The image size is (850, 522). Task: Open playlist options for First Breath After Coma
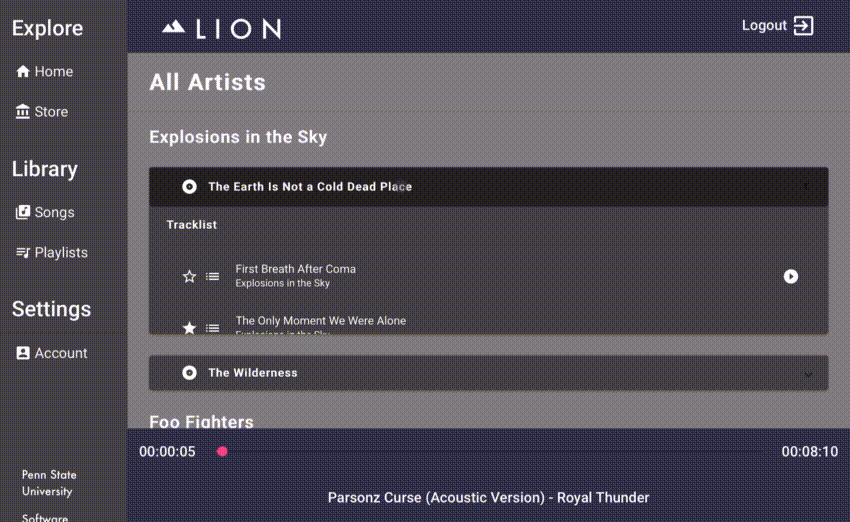(213, 277)
